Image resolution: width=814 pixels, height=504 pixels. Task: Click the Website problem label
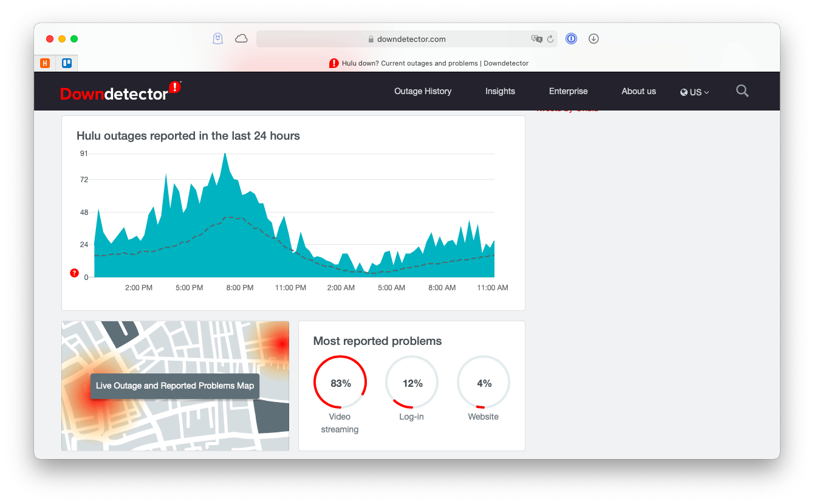click(484, 417)
